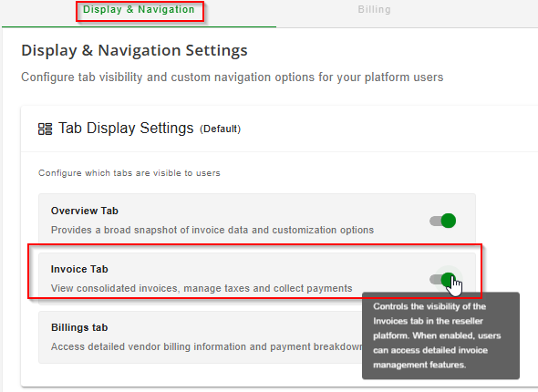
Task: Select the Display & Navigation tab
Action: coord(139,10)
